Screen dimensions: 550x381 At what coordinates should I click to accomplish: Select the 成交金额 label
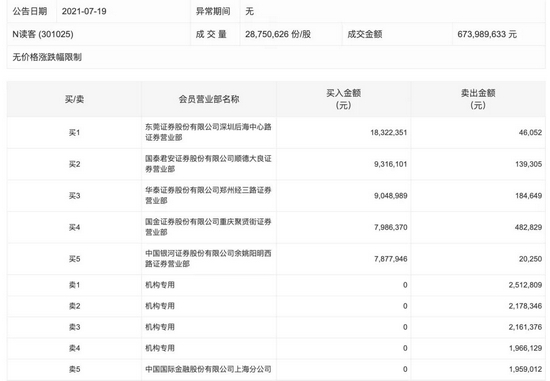(x=365, y=34)
